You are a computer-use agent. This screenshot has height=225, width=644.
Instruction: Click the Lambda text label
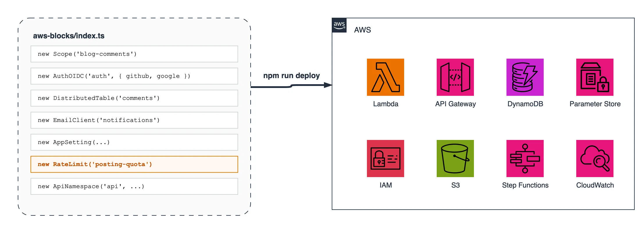(x=386, y=104)
